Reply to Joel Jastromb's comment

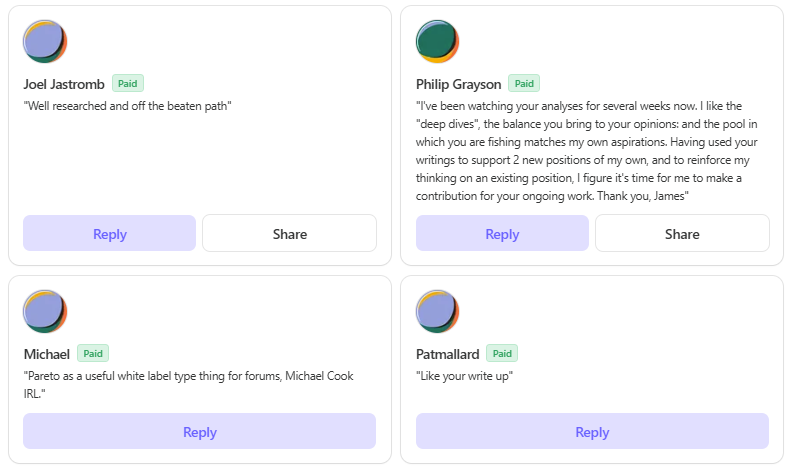coord(110,233)
